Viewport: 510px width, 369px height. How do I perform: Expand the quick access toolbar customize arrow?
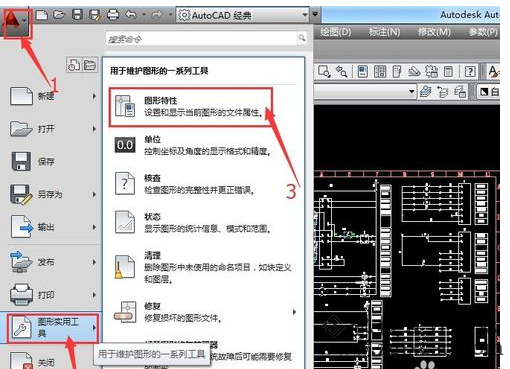click(315, 15)
